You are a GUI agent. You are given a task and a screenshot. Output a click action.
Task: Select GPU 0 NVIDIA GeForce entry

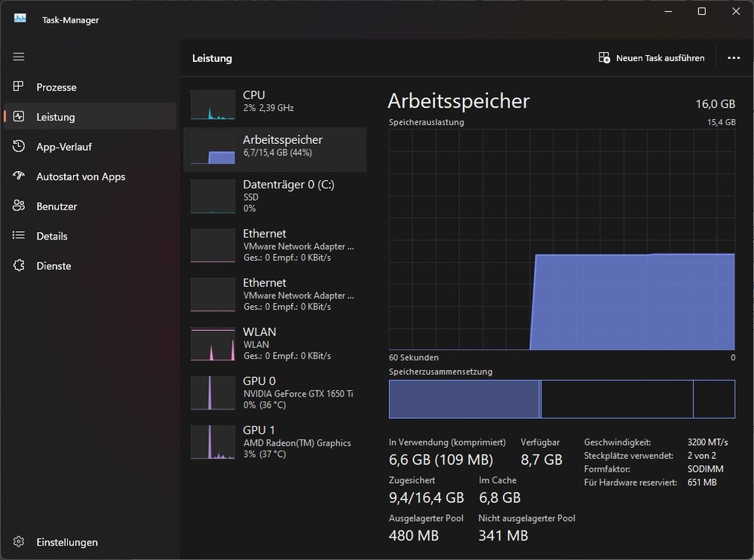(275, 392)
